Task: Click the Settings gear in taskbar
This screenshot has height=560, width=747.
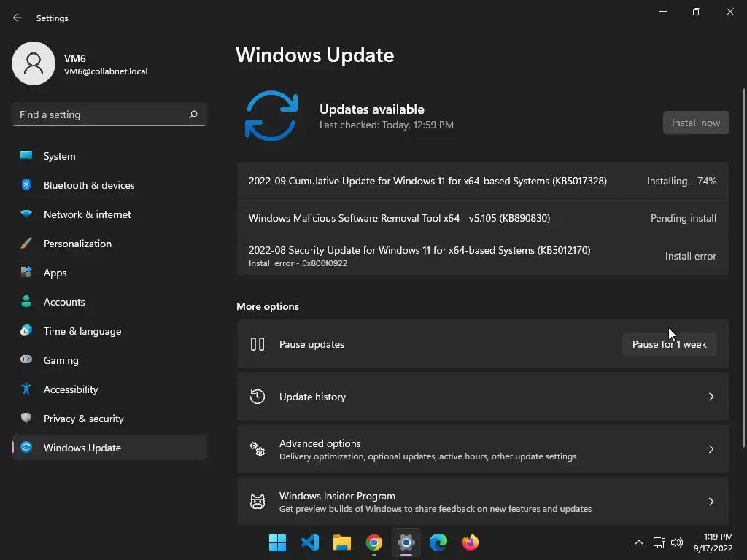Action: [x=406, y=542]
